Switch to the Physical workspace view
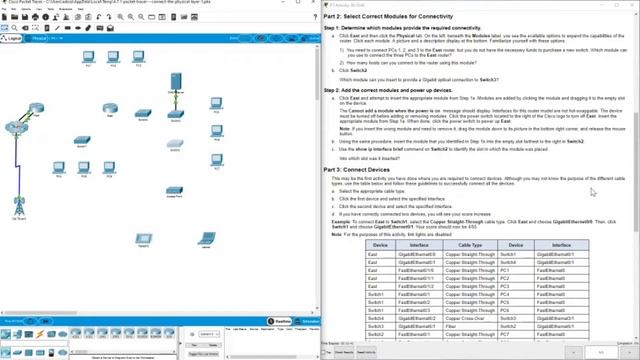The height and width of the screenshot is (360, 640). [x=37, y=38]
